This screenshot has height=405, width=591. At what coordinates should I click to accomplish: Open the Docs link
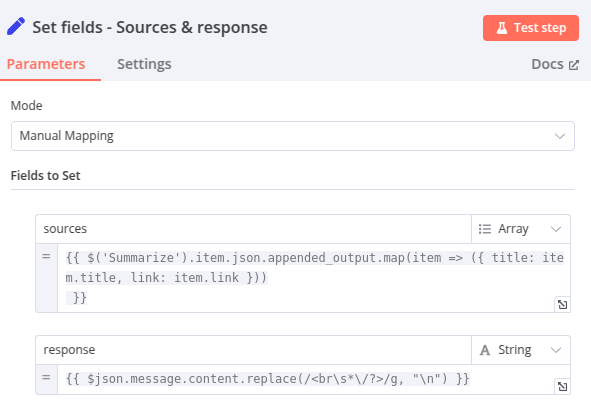(555, 64)
